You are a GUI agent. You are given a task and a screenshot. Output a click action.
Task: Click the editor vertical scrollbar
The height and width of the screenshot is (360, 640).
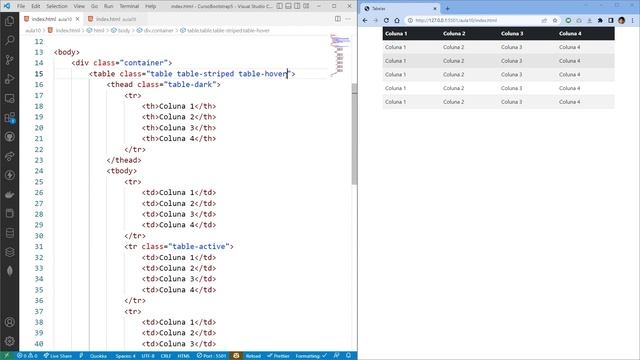click(354, 135)
